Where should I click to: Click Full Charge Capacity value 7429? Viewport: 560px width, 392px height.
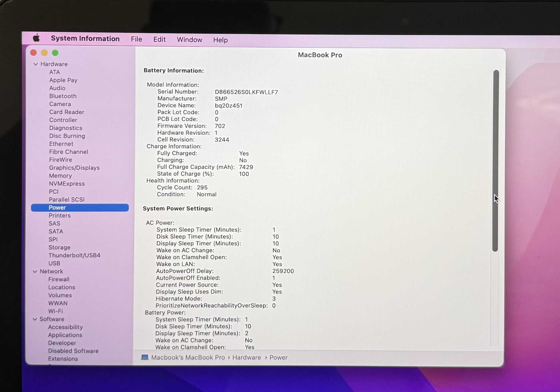(x=246, y=167)
